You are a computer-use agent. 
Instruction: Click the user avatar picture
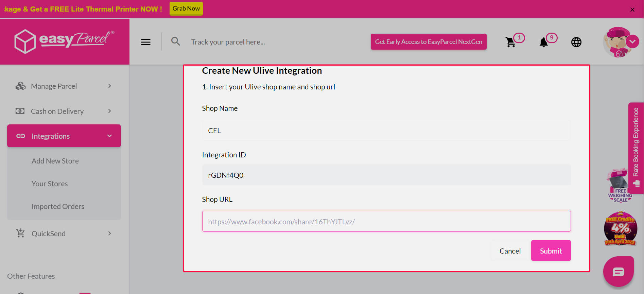(x=618, y=42)
